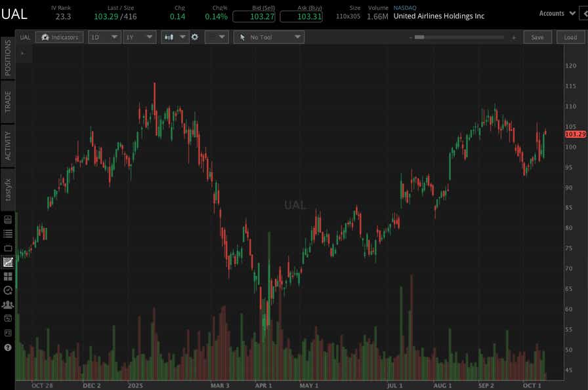This screenshot has height=390, width=588.
Task: Click the IV Rank 23.3 value
Action: (63, 16)
